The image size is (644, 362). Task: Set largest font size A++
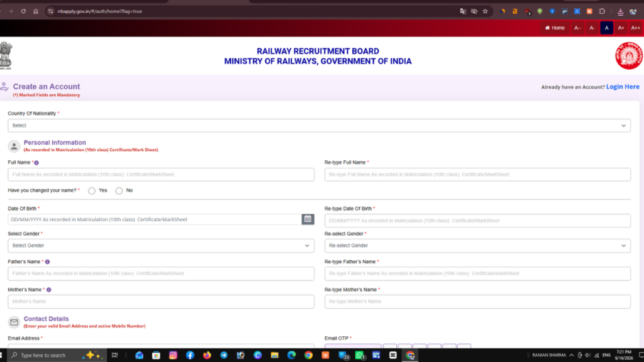635,28
